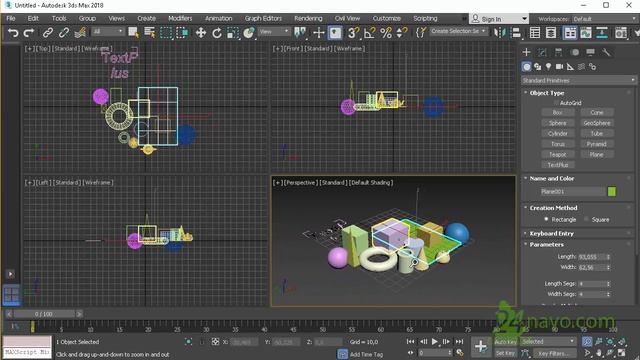Activate the Select and Move tool

[x=201, y=33]
